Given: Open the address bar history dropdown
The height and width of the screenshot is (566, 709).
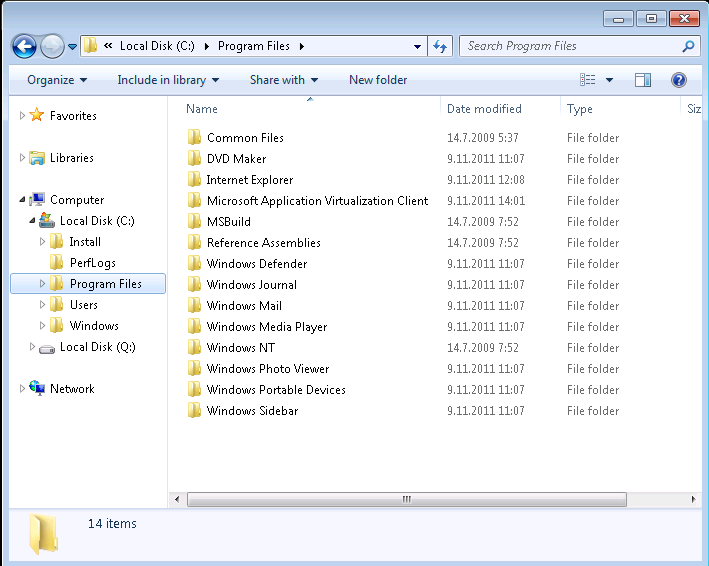Looking at the screenshot, I should [x=418, y=46].
